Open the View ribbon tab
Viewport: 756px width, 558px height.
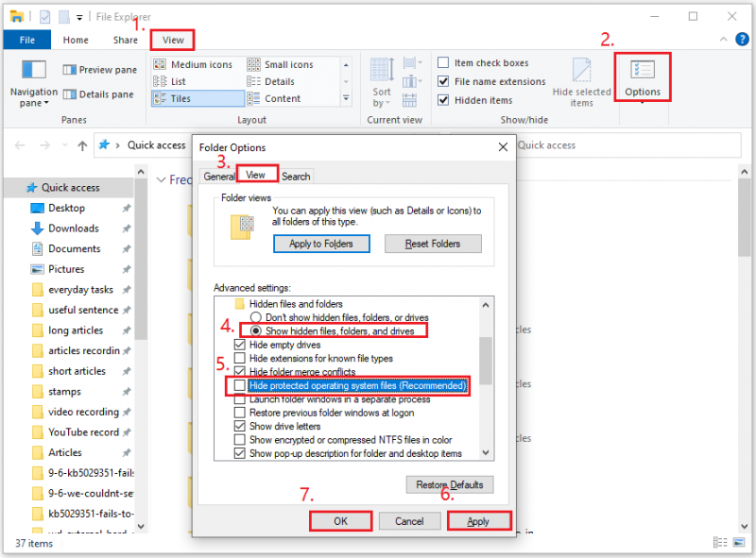pyautogui.click(x=173, y=40)
